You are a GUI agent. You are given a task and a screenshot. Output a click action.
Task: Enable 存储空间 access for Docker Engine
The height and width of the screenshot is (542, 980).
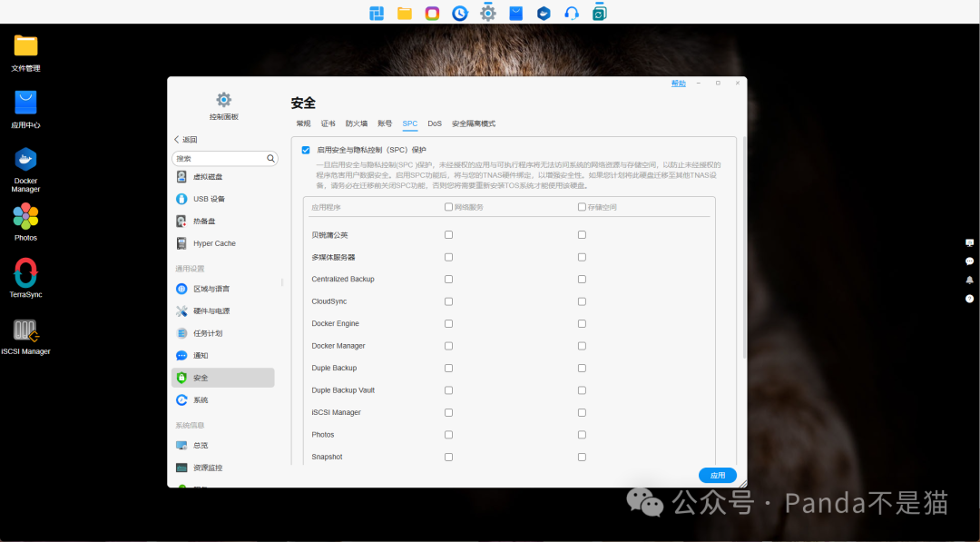[x=582, y=323]
